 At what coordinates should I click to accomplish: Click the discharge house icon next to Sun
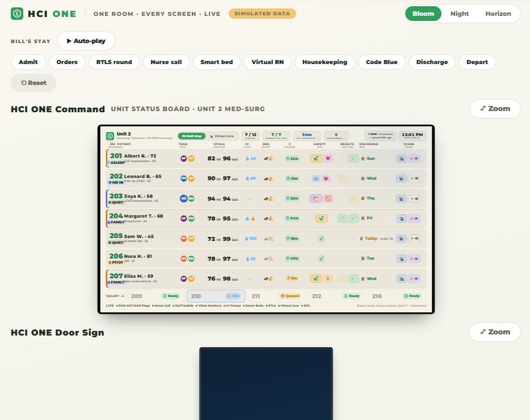363,158
